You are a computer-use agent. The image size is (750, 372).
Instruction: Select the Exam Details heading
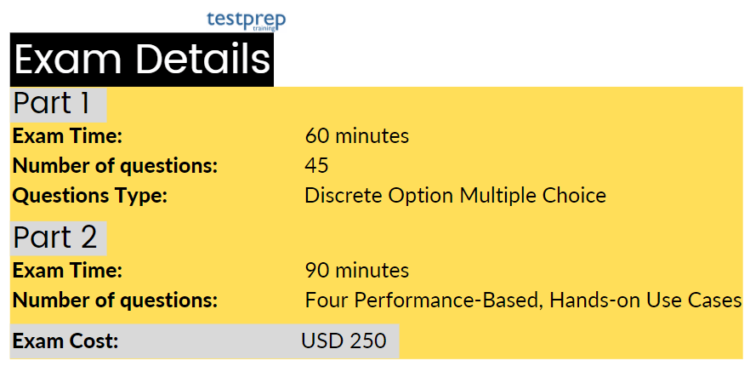(142, 60)
